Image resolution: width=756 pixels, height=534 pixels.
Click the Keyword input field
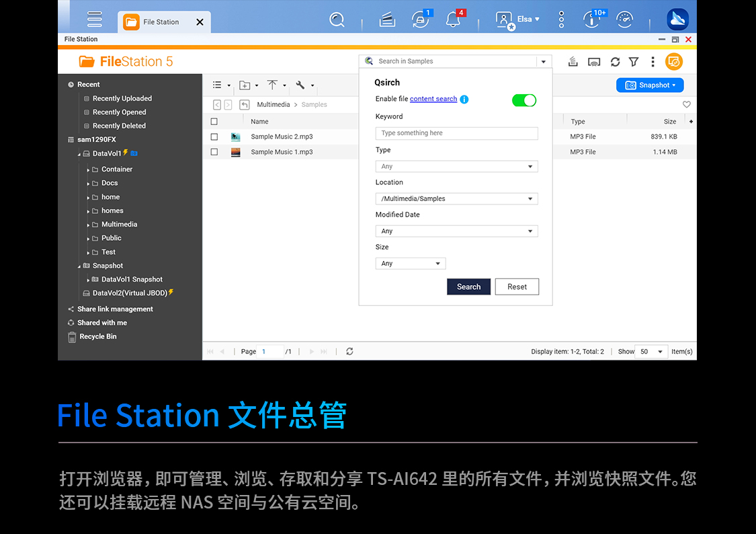(456, 133)
